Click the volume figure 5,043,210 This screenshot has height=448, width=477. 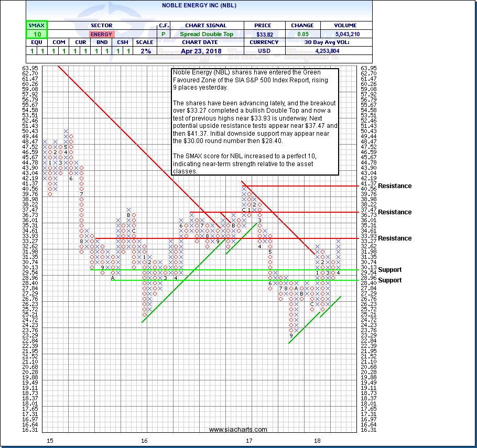coord(345,34)
